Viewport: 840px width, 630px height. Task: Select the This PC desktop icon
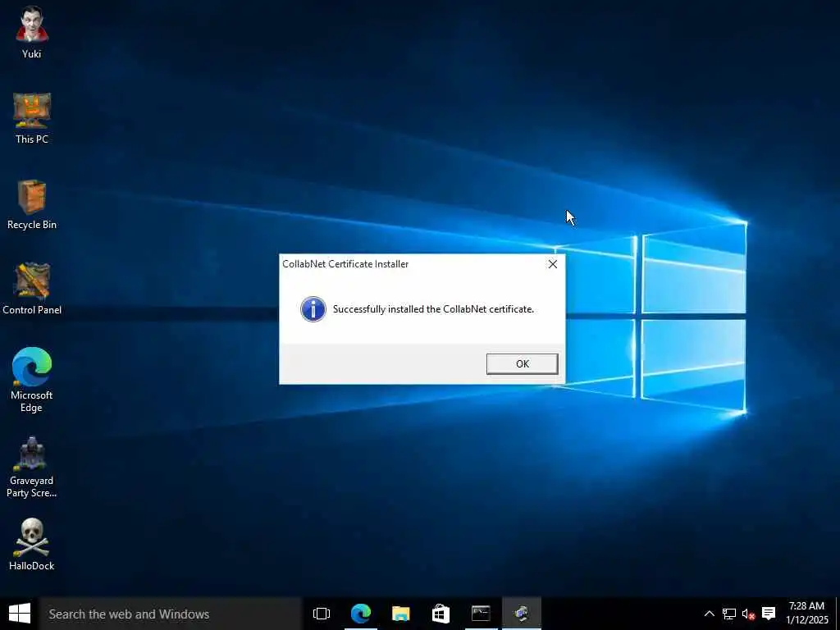32,118
